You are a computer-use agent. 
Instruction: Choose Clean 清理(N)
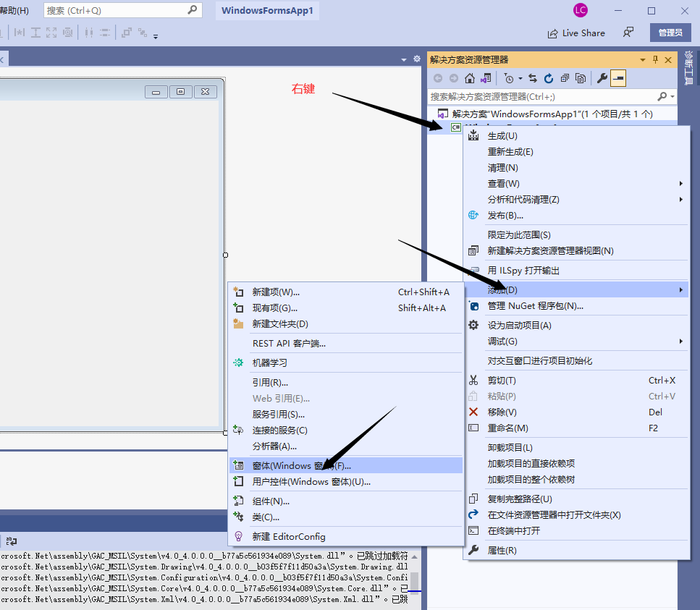576,168
